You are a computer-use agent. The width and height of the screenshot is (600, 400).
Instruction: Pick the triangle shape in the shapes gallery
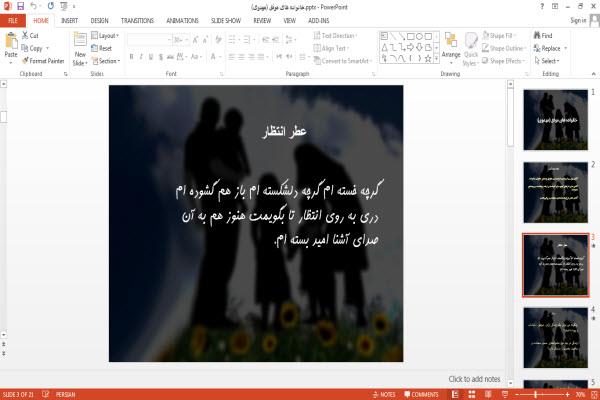[384, 47]
